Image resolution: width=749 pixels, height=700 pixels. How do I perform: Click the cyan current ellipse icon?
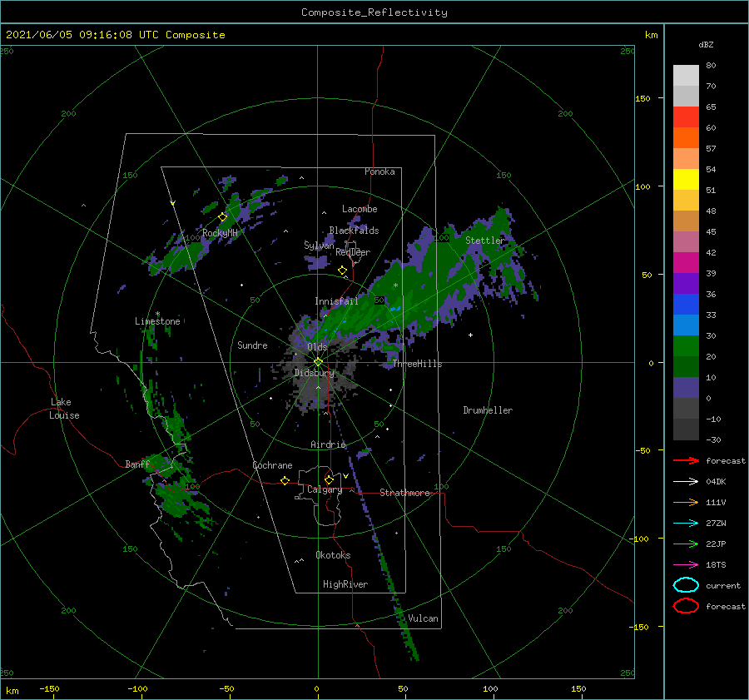(686, 585)
